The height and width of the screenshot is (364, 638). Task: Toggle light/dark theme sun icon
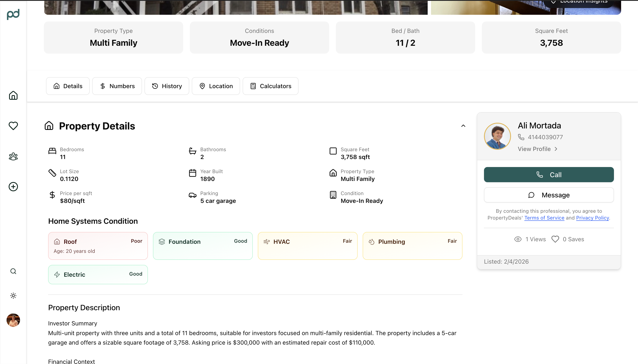point(13,296)
